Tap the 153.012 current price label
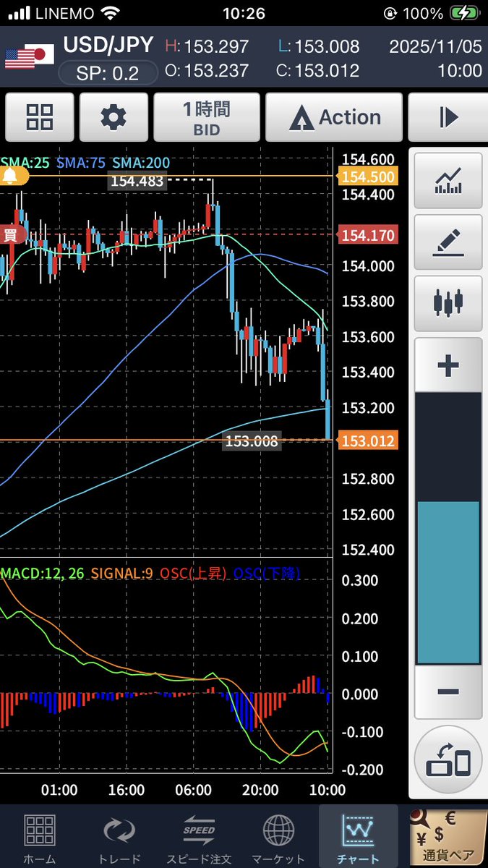Screen dimensions: 488x868 coord(368,440)
